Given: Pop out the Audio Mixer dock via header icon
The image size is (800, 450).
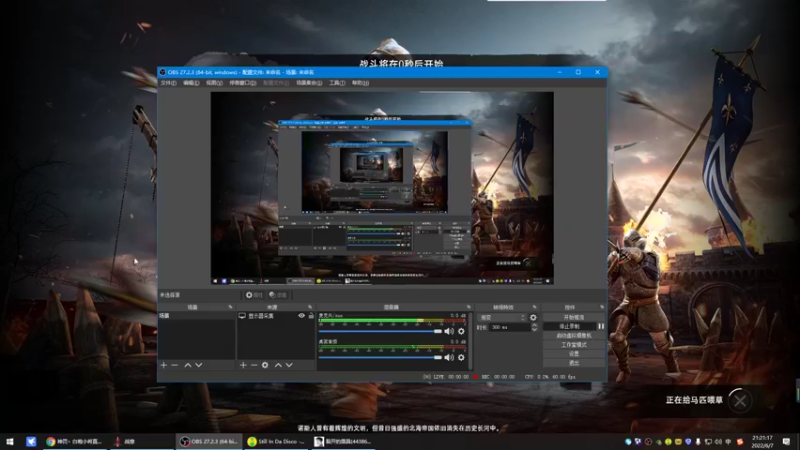Looking at the screenshot, I should (468, 307).
